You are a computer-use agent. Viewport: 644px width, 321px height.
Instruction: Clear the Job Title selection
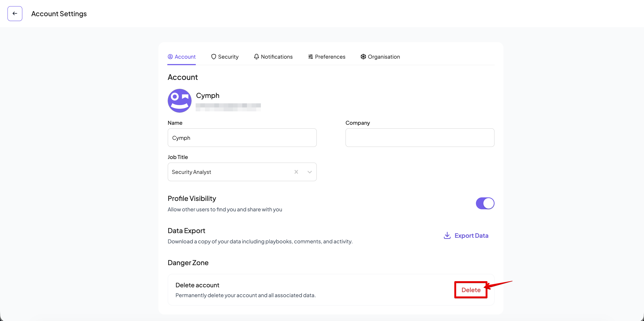296,172
